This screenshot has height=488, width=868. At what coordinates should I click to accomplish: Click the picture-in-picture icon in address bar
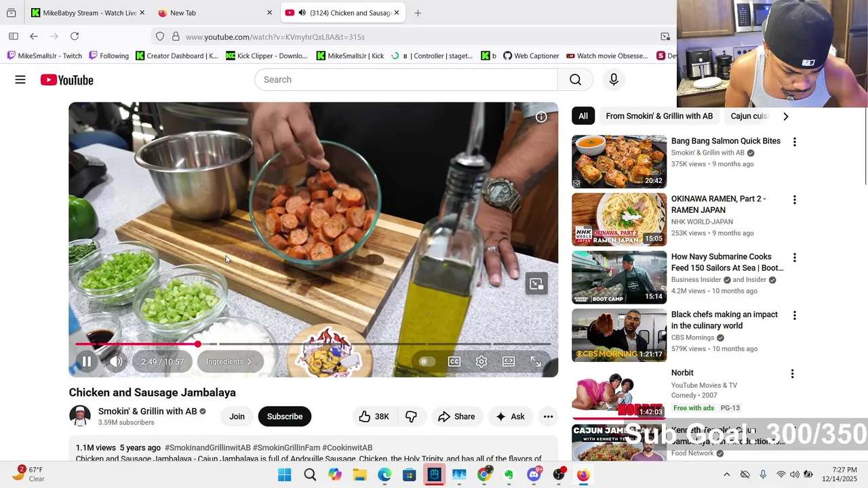click(x=665, y=37)
